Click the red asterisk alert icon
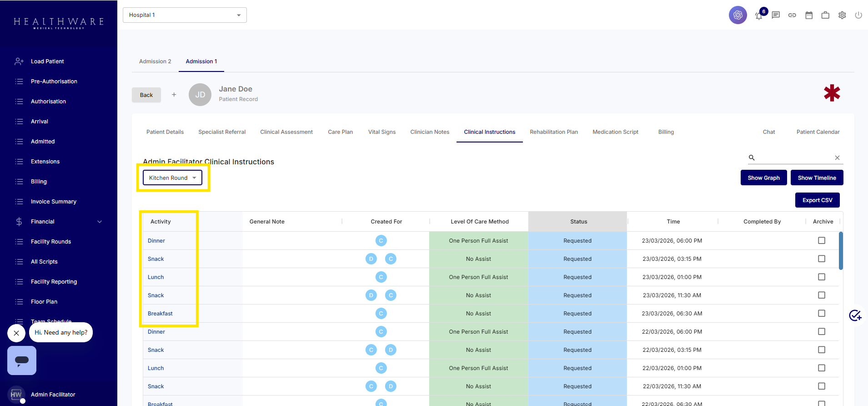 coord(832,93)
